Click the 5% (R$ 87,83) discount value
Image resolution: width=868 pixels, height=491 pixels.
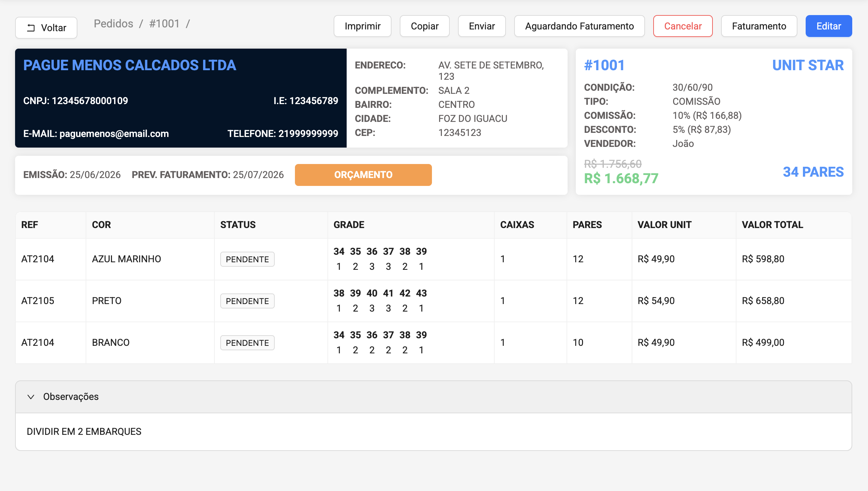point(702,129)
